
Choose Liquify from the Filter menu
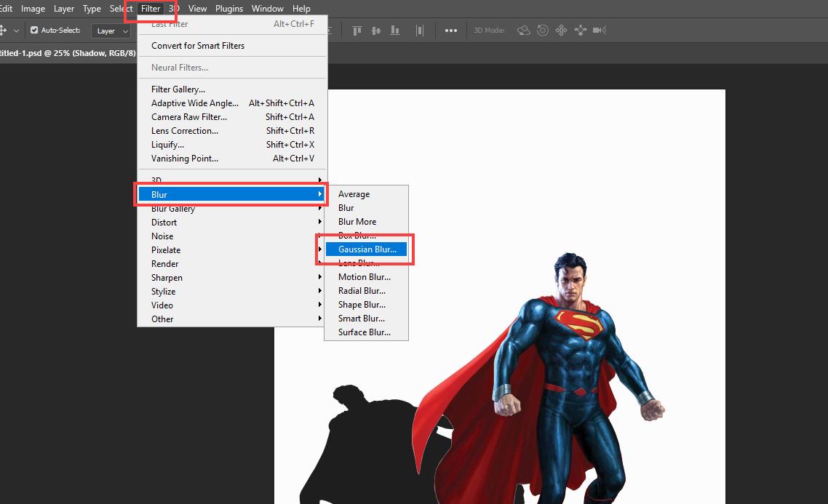(168, 144)
